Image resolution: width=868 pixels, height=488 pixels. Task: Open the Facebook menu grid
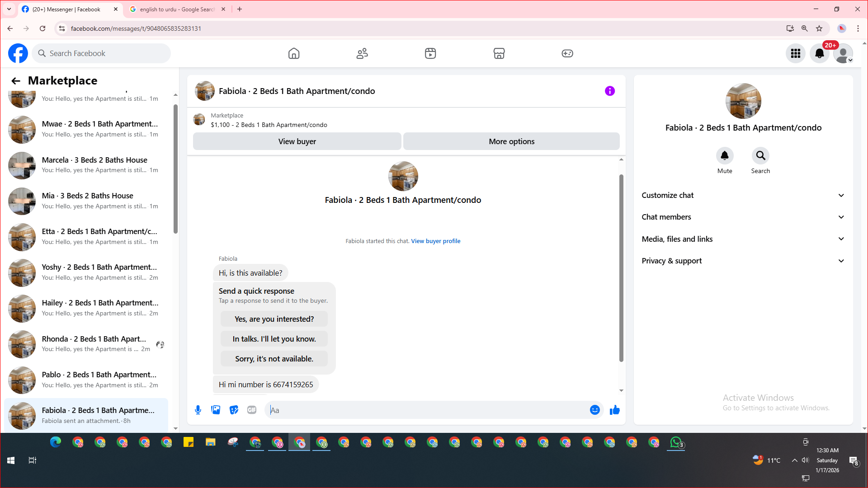pyautogui.click(x=795, y=53)
